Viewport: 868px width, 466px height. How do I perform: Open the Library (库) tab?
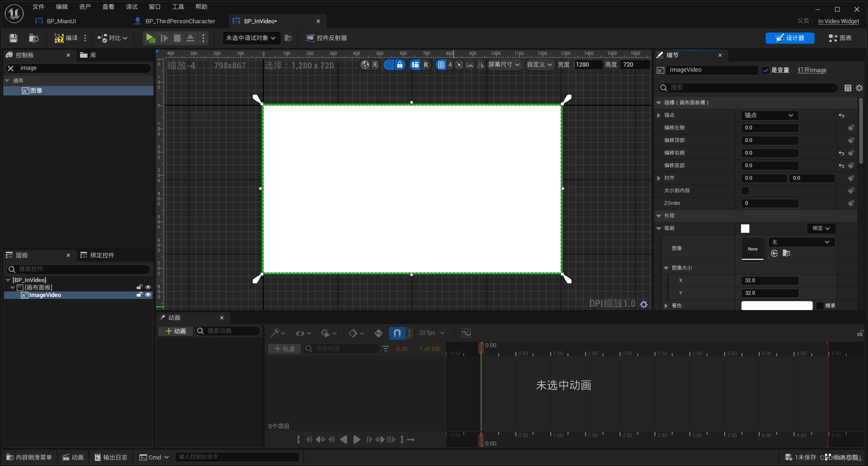(88, 55)
